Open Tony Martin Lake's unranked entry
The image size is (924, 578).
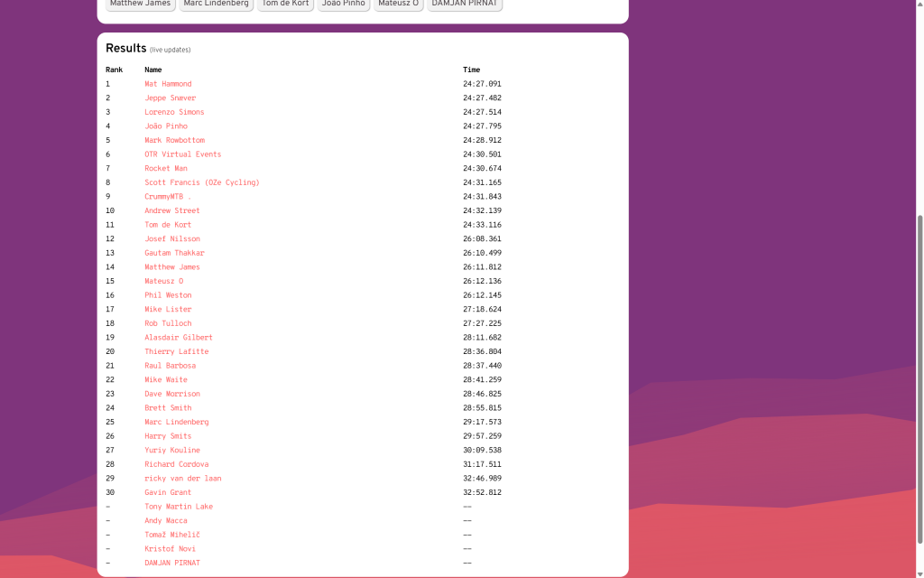(x=179, y=507)
